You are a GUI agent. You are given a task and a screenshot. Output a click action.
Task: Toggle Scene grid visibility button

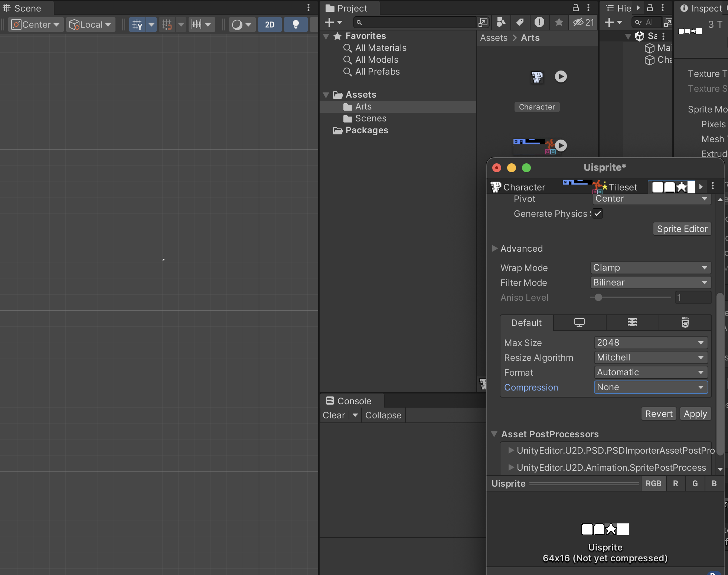click(137, 24)
